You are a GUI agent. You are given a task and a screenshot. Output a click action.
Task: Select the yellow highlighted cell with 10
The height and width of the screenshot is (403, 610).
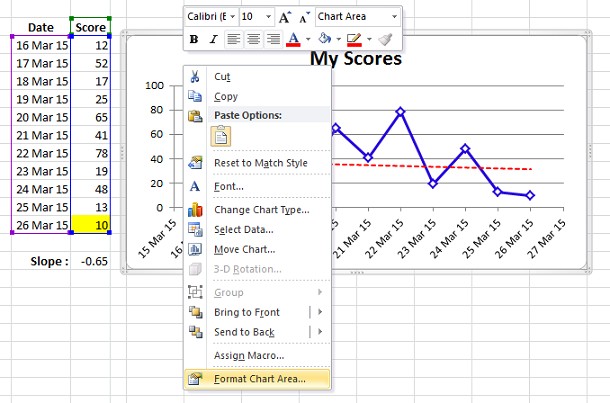(90, 225)
